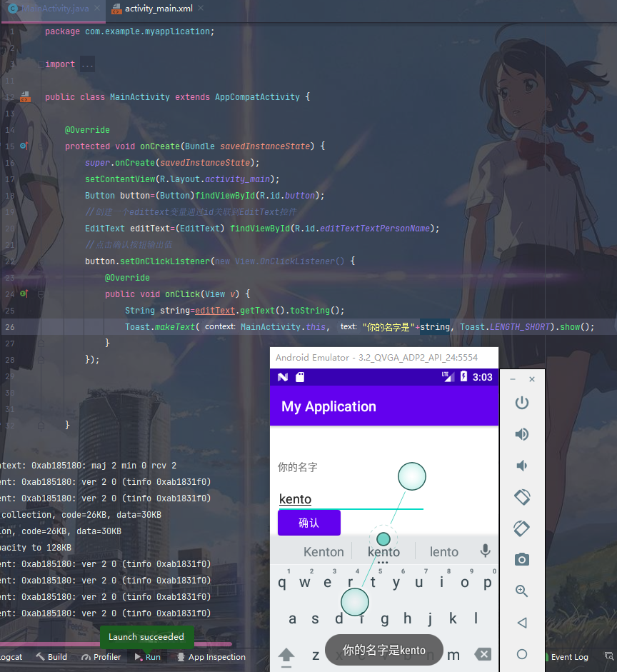The width and height of the screenshot is (617, 672).
Task: Rotate emulator right using the rotate icon
Action: [x=522, y=528]
